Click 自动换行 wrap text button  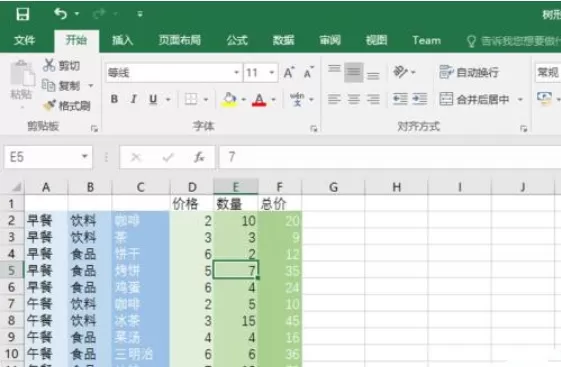[x=469, y=72]
